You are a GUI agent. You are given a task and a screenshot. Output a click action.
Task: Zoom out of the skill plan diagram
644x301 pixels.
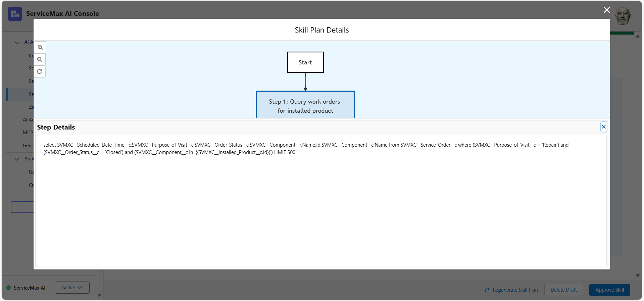click(x=40, y=59)
